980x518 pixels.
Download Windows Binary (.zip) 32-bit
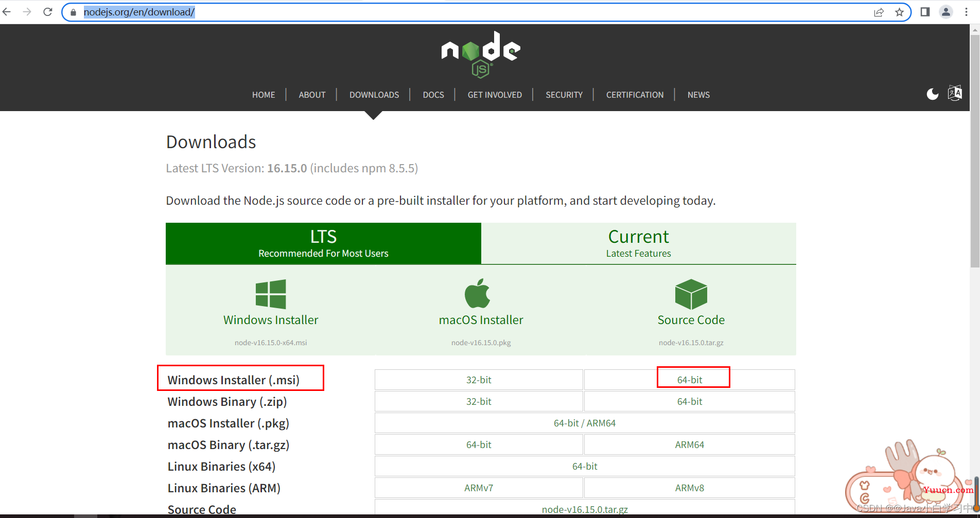(x=479, y=401)
